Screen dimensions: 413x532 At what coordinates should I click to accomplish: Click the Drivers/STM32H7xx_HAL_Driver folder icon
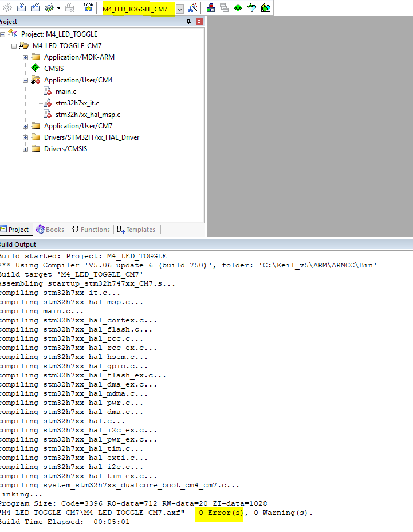[36, 137]
